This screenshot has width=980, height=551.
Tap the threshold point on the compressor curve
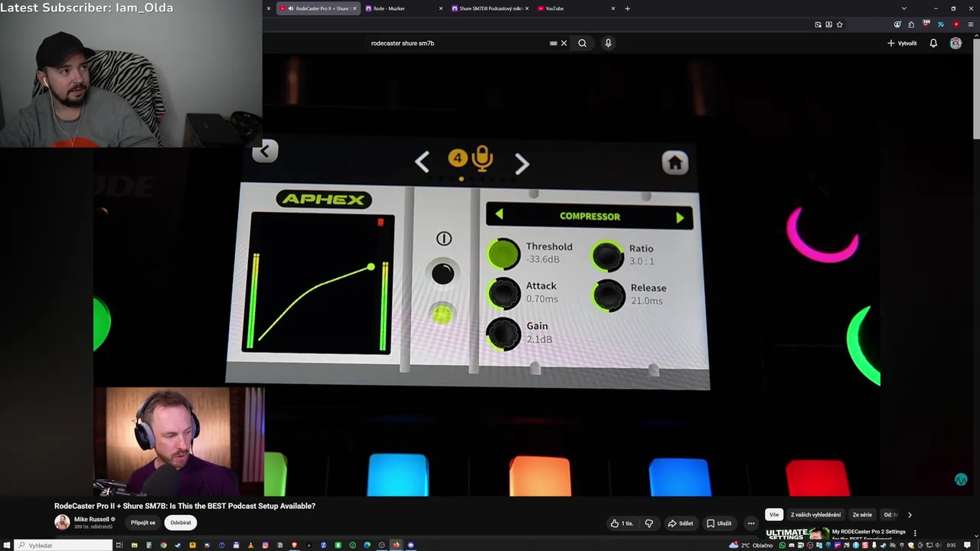click(371, 267)
